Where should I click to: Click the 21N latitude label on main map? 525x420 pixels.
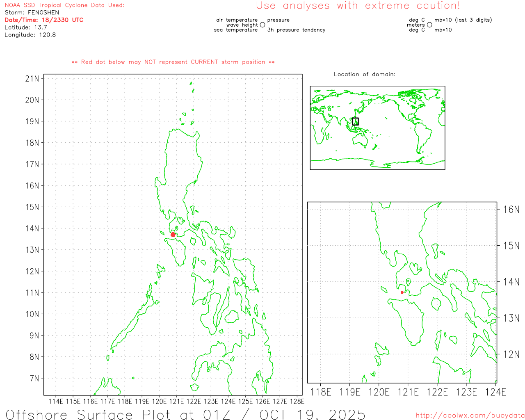[x=32, y=79]
